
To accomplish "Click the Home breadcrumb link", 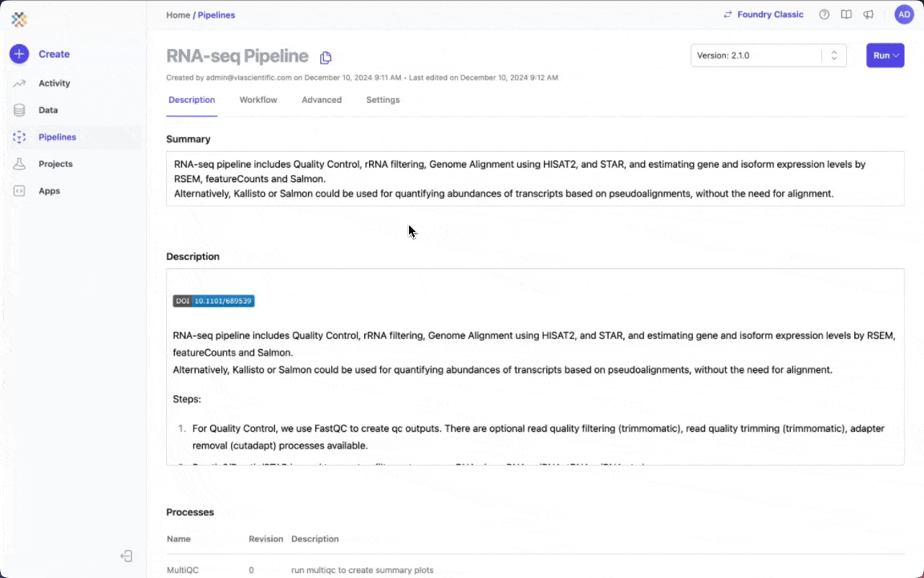I will [176, 14].
